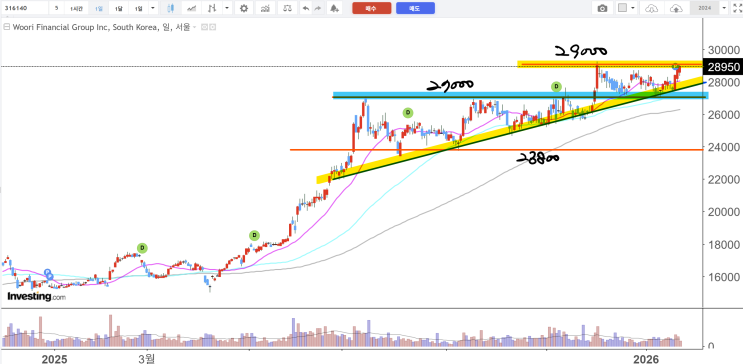Create an alert with the bell icon

pyautogui.click(x=335, y=8)
